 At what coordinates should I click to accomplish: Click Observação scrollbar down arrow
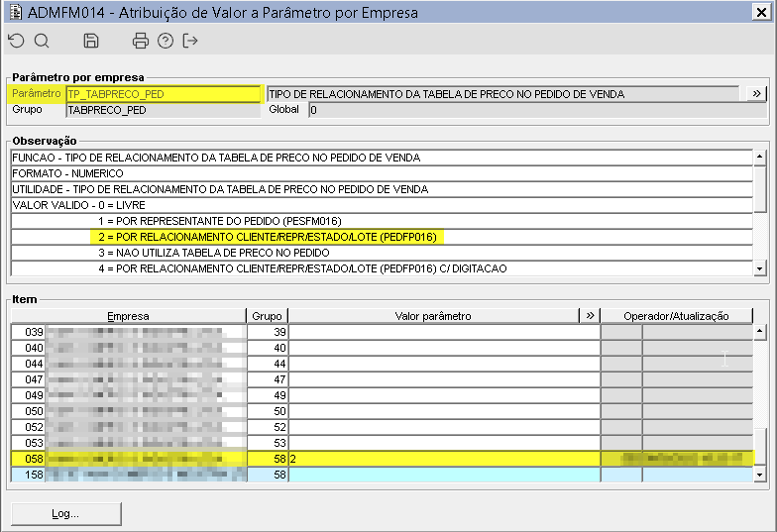tap(759, 269)
